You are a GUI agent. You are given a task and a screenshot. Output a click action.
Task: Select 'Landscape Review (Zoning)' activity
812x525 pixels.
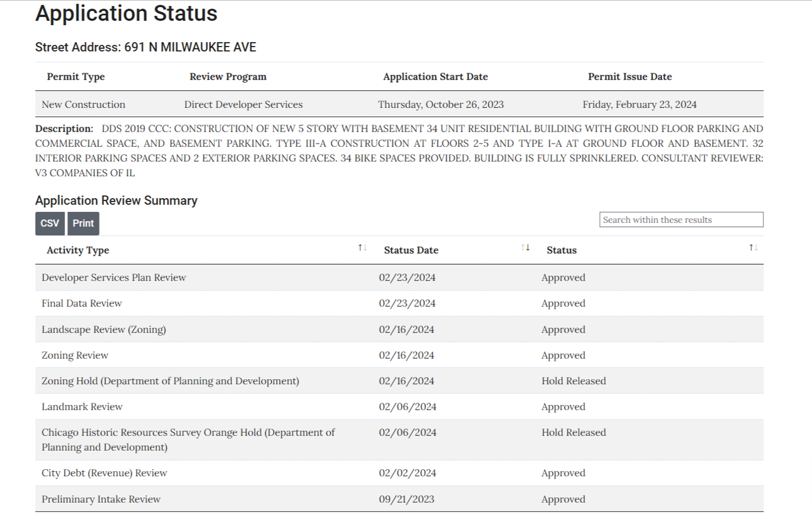tap(104, 329)
